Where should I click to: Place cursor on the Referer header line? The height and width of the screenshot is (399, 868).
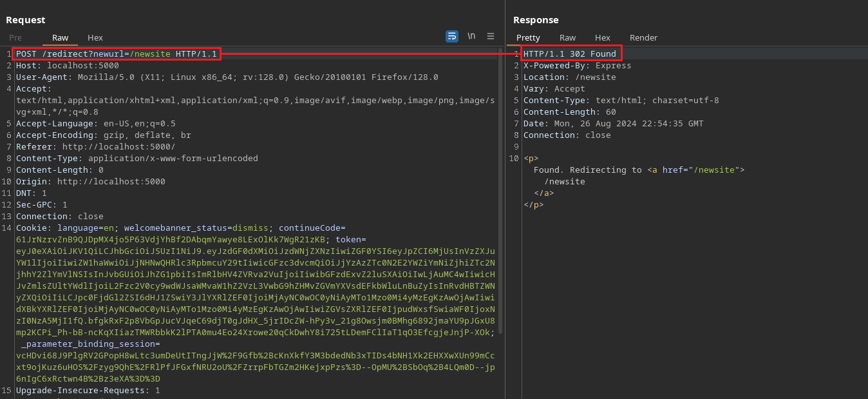[x=95, y=147]
